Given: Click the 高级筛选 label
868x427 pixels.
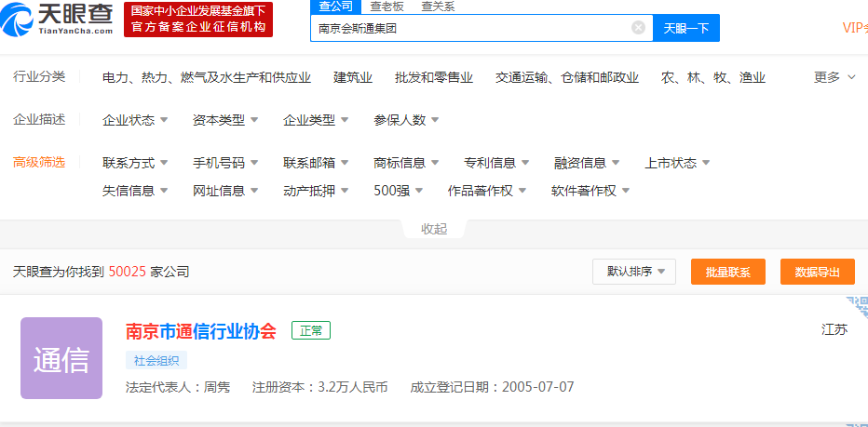Looking at the screenshot, I should pos(39,162).
